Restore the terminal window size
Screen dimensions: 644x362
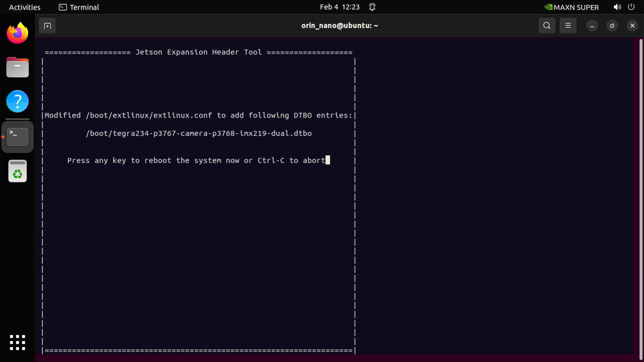612,25
